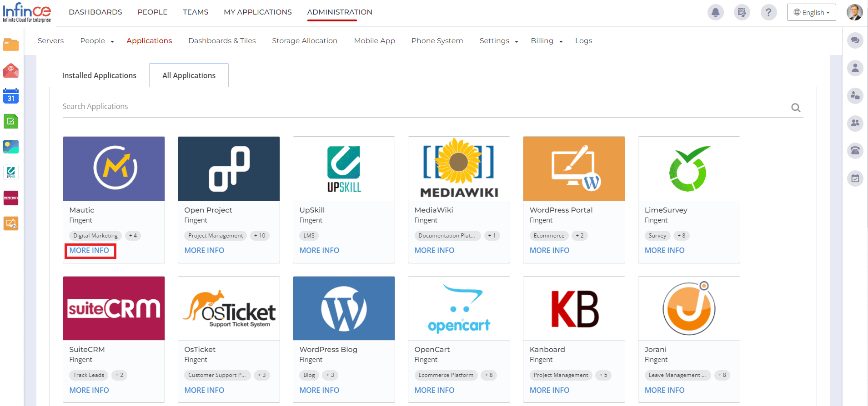
Task: Open the telephone icon in the right sidebar
Action: tap(855, 151)
